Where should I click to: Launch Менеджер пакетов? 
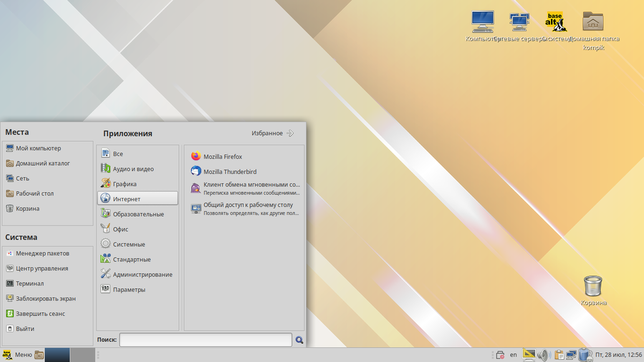(x=48, y=253)
